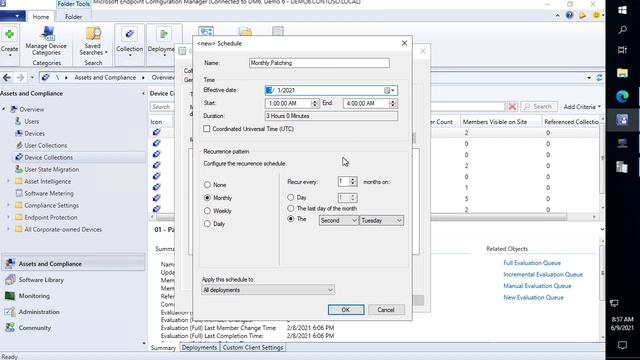Select the Daily recurrence option
The height and width of the screenshot is (360, 640).
(x=207, y=224)
